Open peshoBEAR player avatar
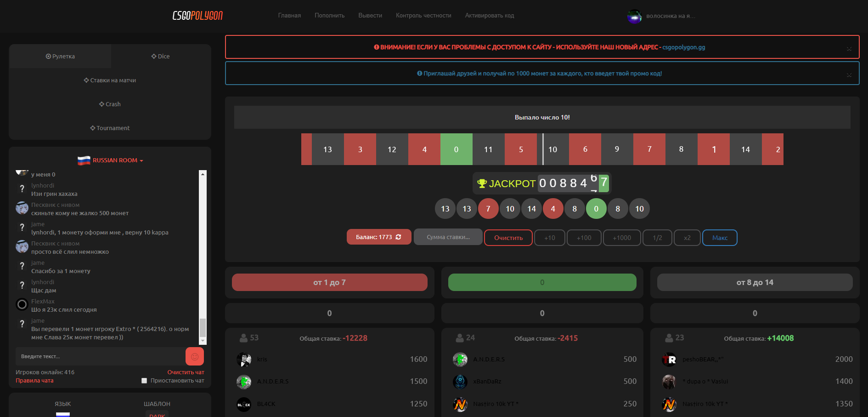The image size is (868, 417). (x=669, y=360)
